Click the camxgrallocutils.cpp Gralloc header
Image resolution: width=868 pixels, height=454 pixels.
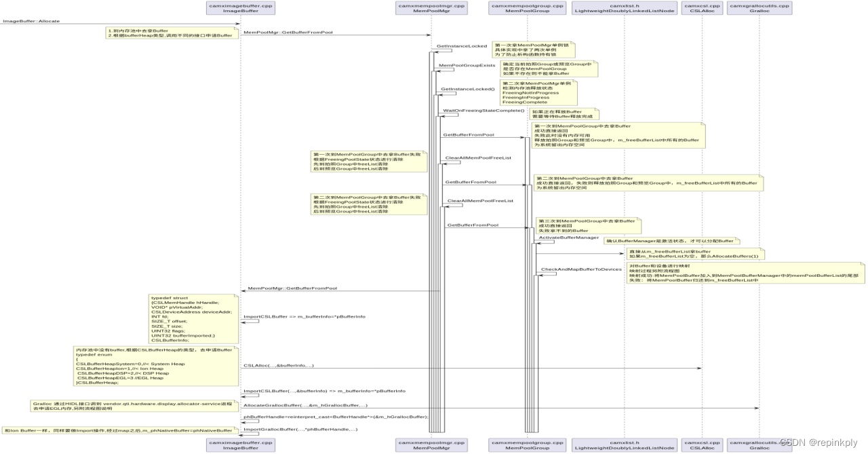(758, 7)
